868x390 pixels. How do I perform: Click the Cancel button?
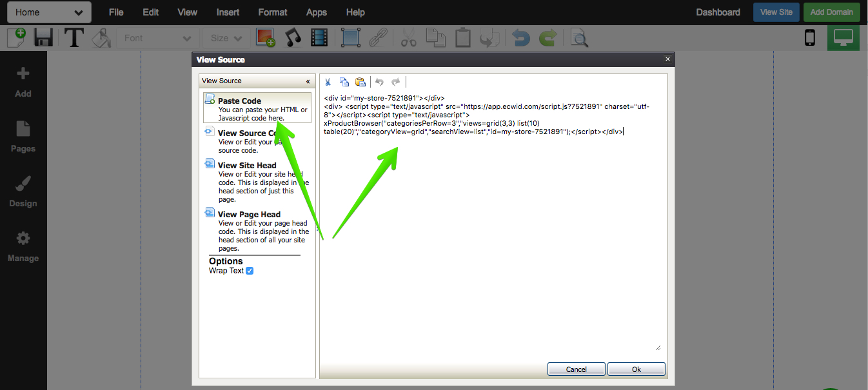tap(577, 369)
